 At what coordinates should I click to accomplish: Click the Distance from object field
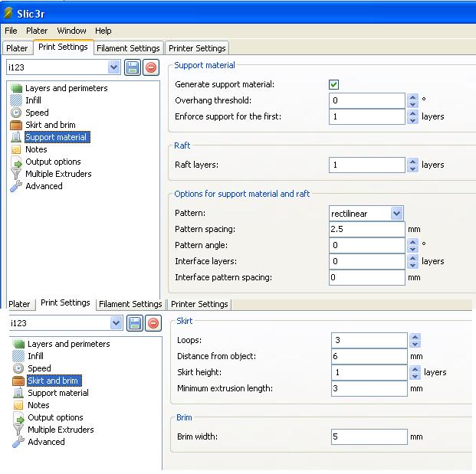[x=369, y=356]
